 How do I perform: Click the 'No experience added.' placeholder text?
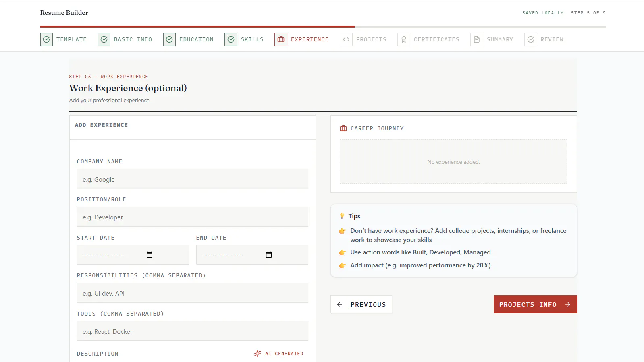coord(453,162)
